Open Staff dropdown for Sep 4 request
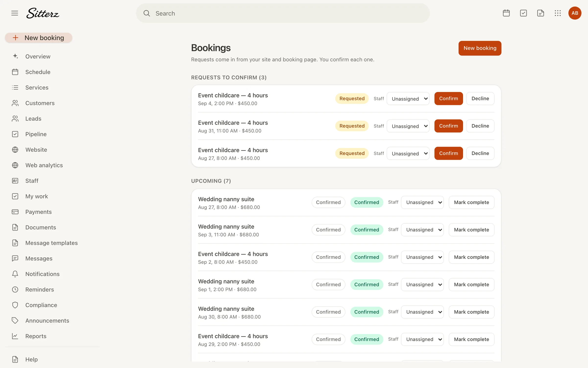Viewport: 588px width, 368px height. 408,99
